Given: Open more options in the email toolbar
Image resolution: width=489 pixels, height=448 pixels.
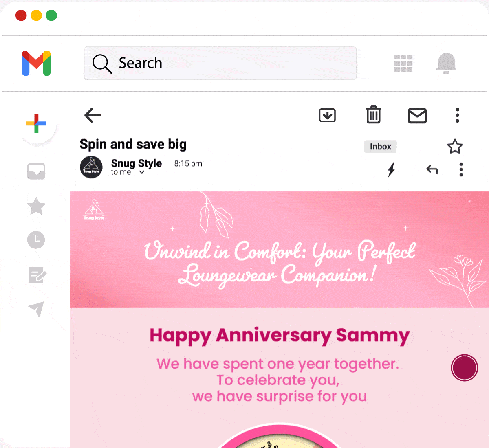Looking at the screenshot, I should [x=457, y=115].
